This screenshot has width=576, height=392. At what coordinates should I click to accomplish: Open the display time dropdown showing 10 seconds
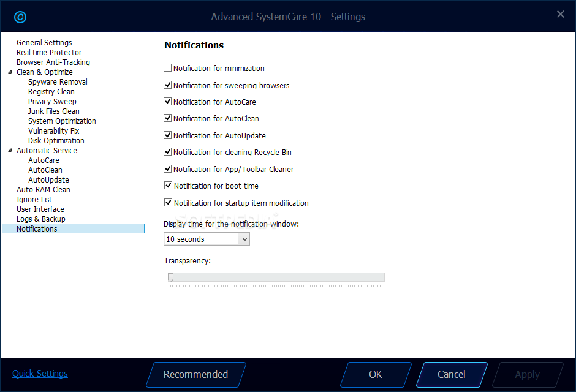point(207,239)
